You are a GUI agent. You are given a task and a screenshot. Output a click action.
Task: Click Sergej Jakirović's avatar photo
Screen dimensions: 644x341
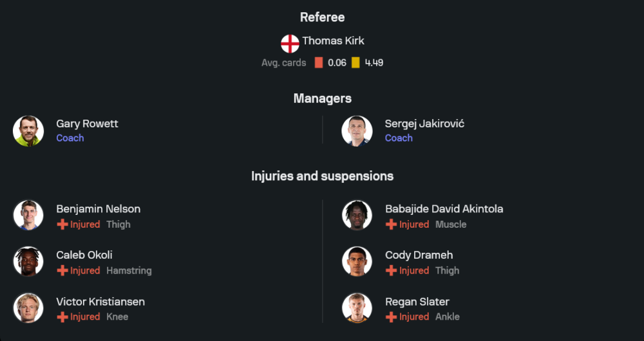point(357,131)
